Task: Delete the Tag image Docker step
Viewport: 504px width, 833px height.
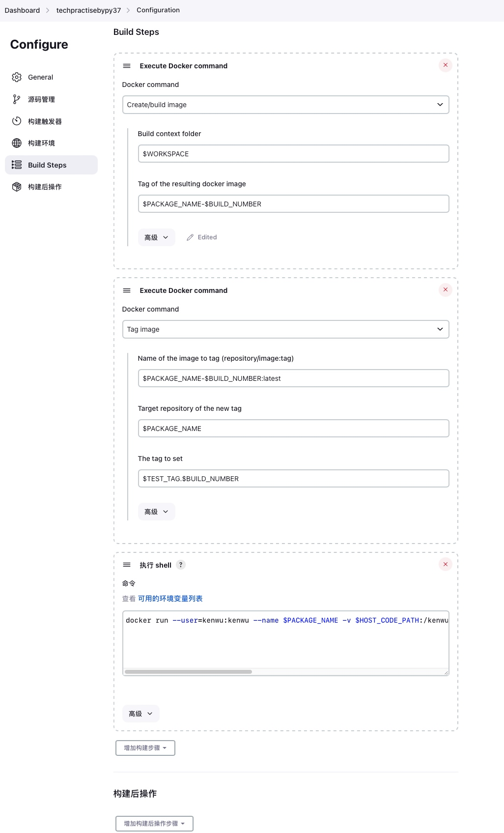Action: click(445, 290)
